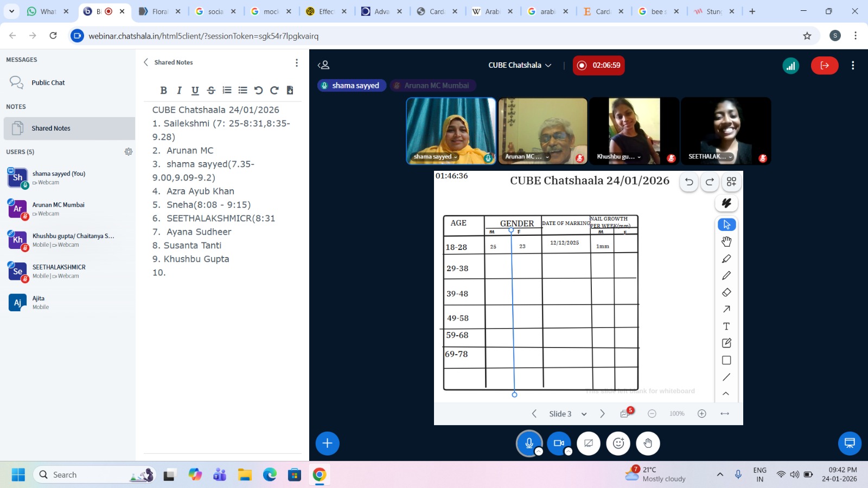Viewport: 868px width, 488px height.
Task: Zoom in on the presentation slide
Action: (x=701, y=414)
